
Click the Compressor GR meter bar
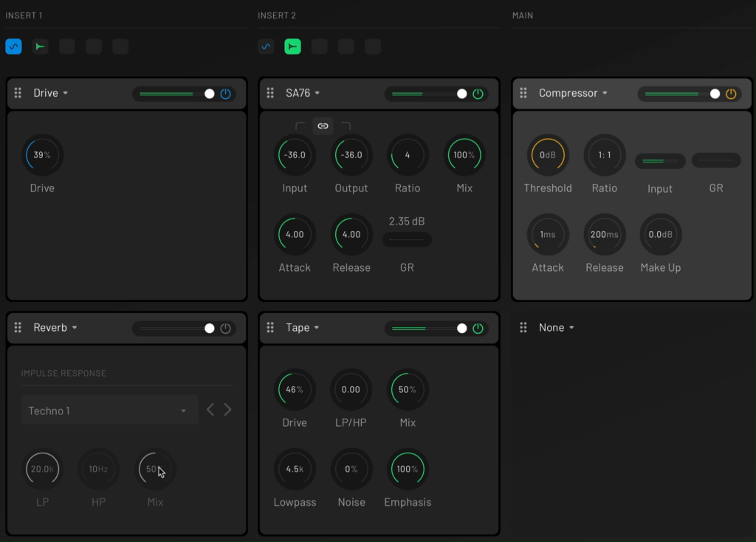point(716,160)
